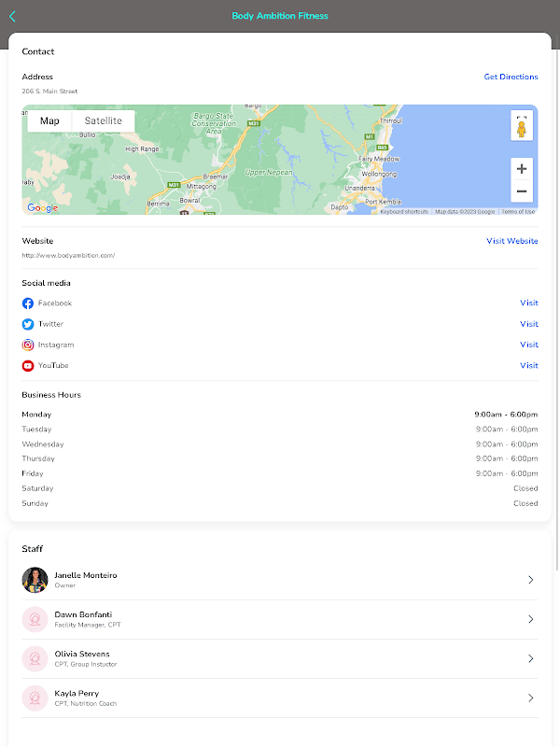This screenshot has height=747, width=560.
Task: Expand Janelle Monteiro's details chevron
Action: (530, 580)
